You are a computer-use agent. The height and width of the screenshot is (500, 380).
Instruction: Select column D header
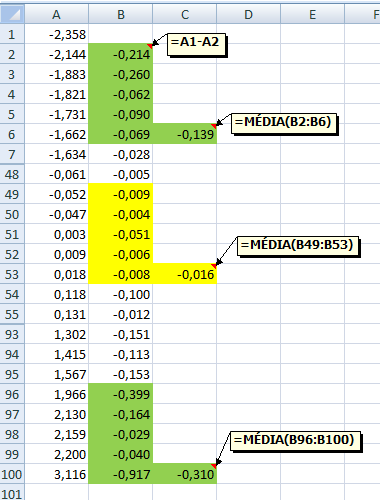click(249, 14)
